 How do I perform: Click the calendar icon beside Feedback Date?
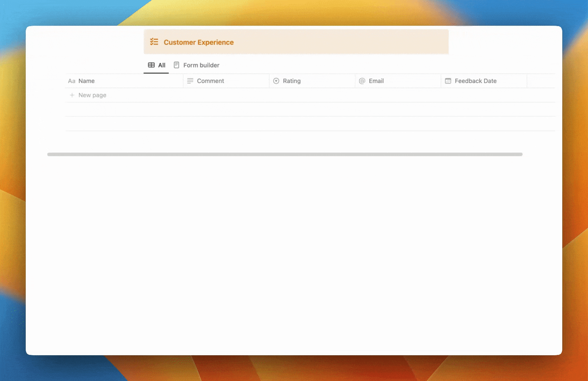point(448,81)
